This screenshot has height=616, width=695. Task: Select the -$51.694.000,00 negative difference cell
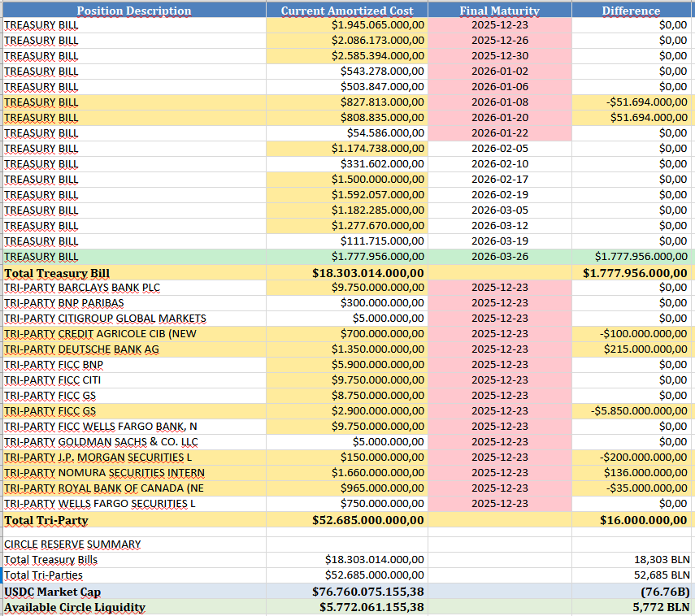pos(631,102)
